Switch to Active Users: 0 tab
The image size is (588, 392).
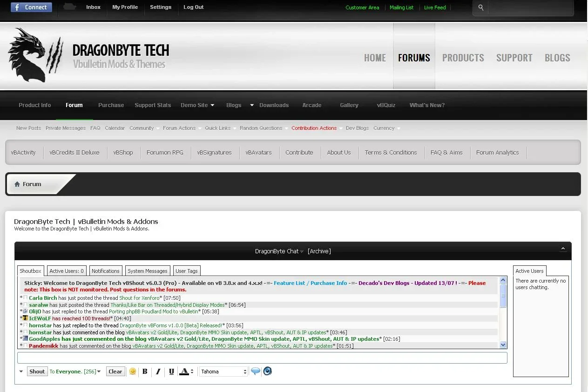[x=67, y=271]
